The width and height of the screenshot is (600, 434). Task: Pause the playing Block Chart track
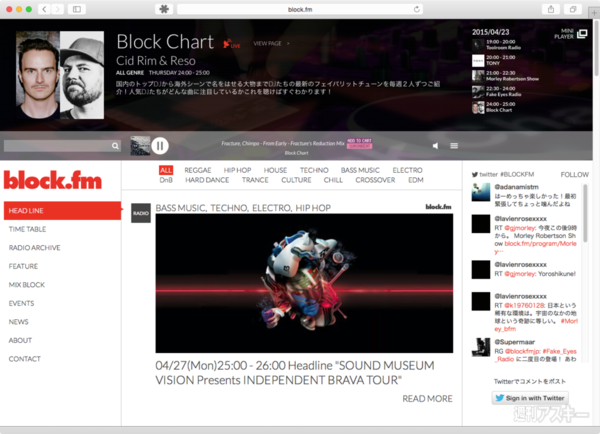point(160,146)
